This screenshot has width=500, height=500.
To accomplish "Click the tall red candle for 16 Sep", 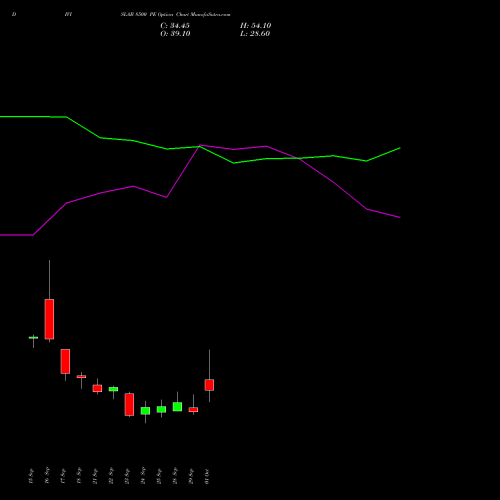I will point(49,319).
